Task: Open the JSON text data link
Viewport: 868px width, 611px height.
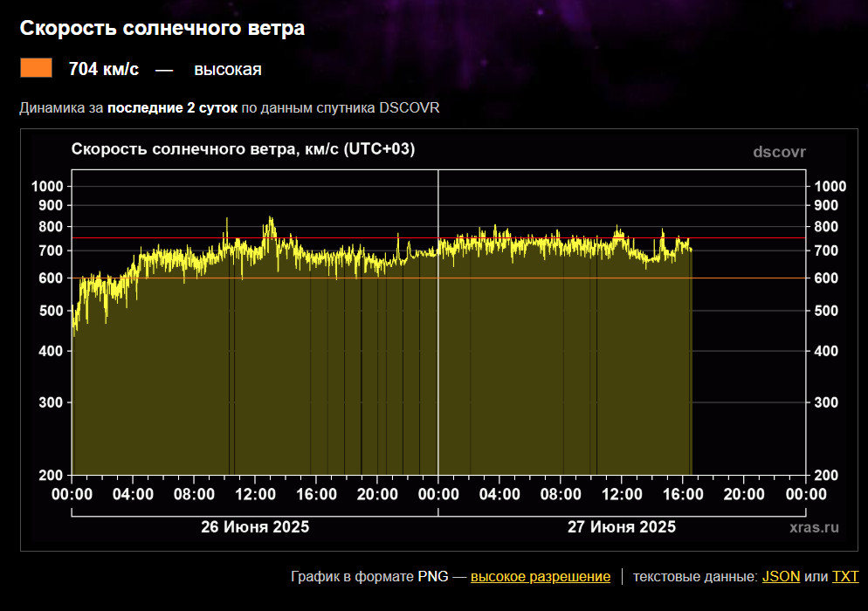Action: pos(781,577)
